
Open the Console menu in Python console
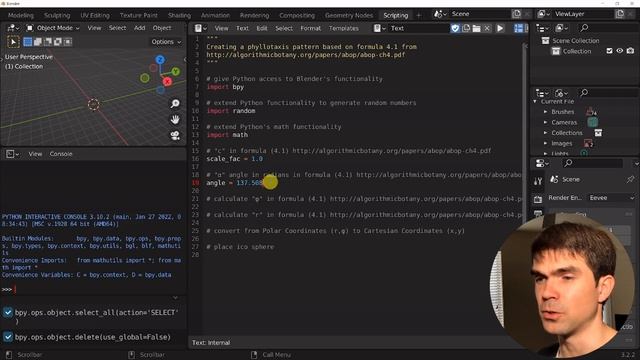tap(61, 154)
